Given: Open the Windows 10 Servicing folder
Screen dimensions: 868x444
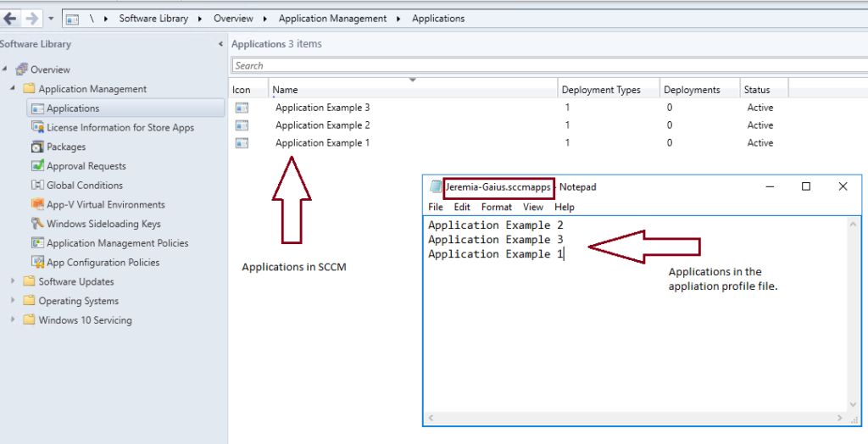Looking at the screenshot, I should pos(85,320).
